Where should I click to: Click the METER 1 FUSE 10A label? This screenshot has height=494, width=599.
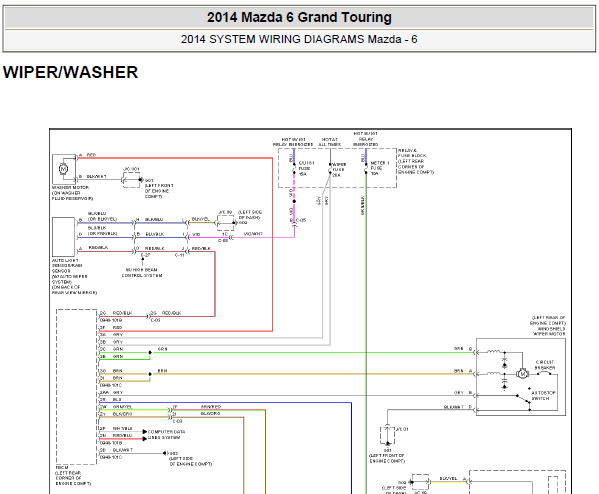[x=380, y=168]
